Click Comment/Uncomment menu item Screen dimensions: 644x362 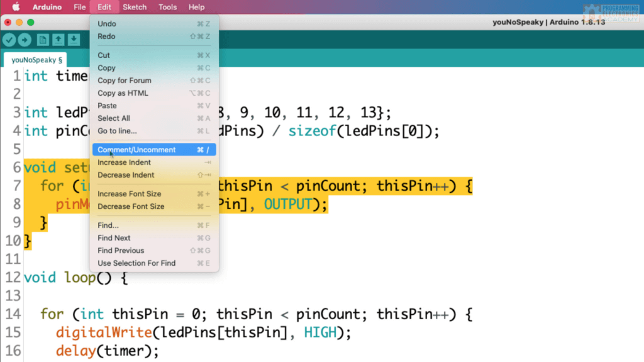click(154, 150)
